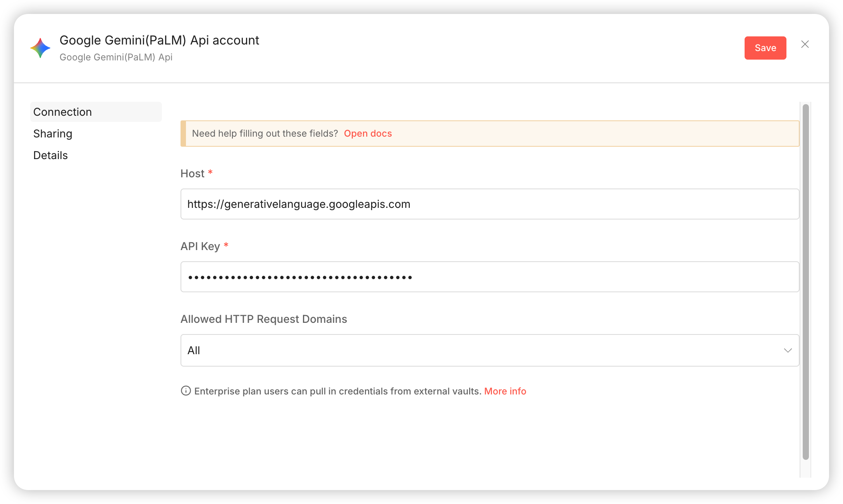Click the Google Gemini sparkle logo
Screen dimensions: 843x504
click(x=40, y=48)
